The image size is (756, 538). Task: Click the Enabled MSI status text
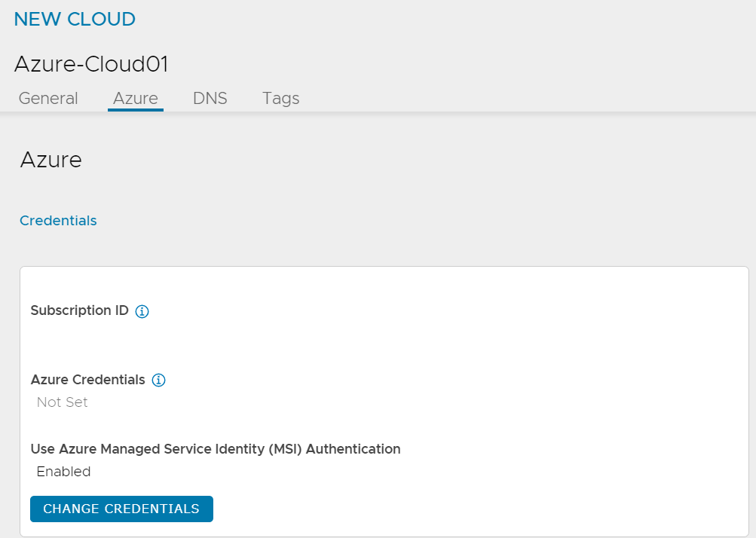coord(63,472)
